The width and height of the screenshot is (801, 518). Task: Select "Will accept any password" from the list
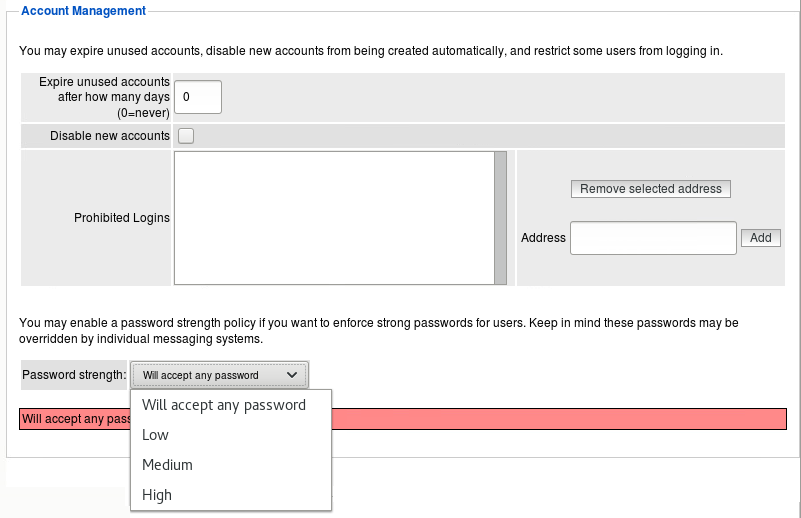tap(224, 405)
